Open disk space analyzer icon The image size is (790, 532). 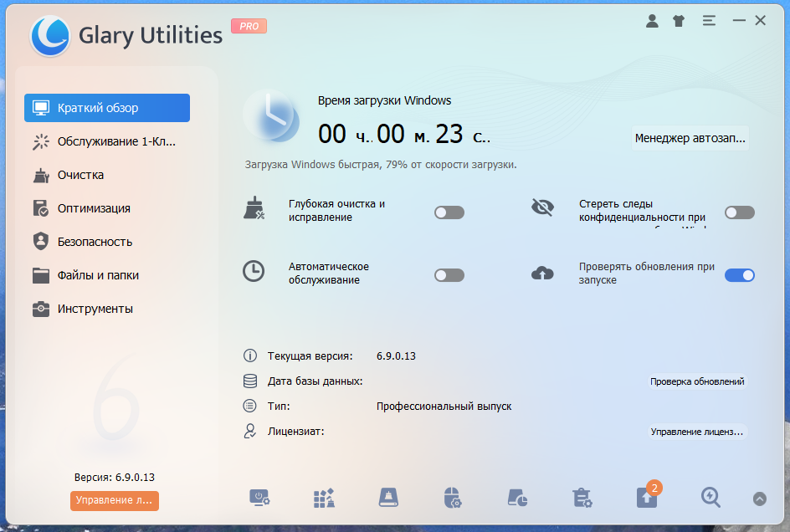point(517,498)
